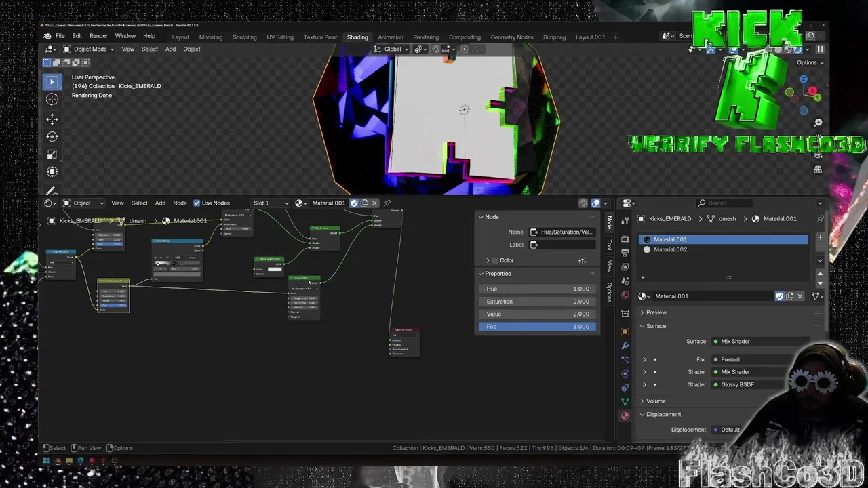Screen dimensions: 868x488
Task: Expand the Volume panel
Action: click(655, 401)
